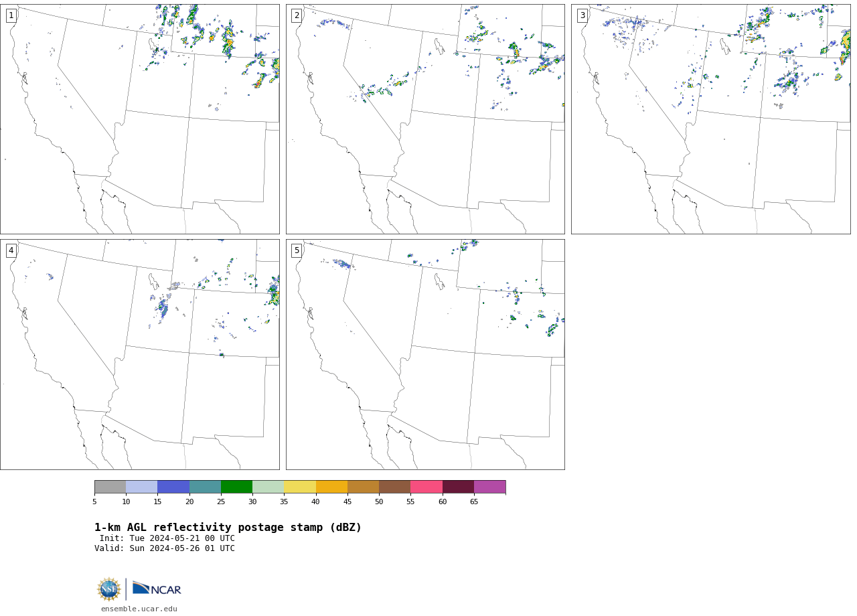Click the purple 65+ dBZ swatch
857x616 pixels.
489,487
